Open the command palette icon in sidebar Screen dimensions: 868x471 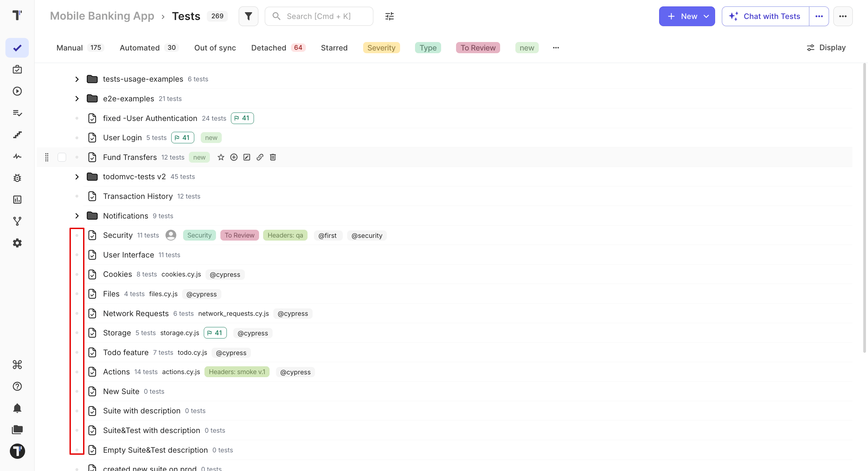pyautogui.click(x=17, y=365)
